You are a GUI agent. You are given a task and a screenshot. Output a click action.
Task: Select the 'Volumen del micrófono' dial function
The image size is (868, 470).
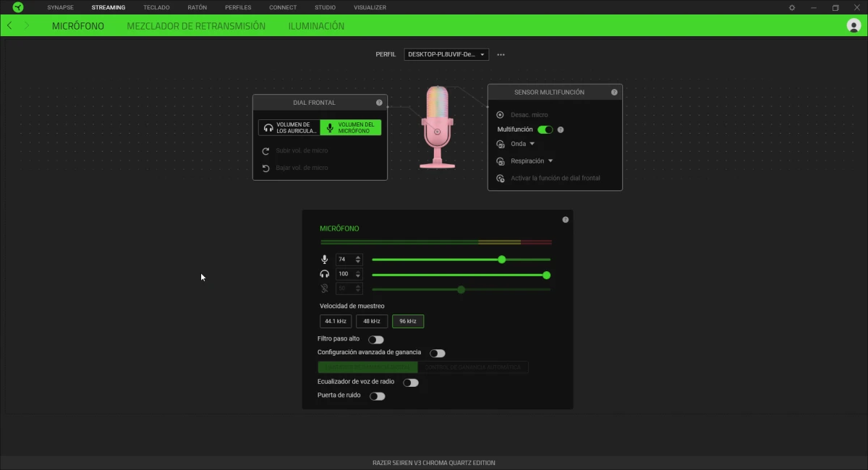351,127
